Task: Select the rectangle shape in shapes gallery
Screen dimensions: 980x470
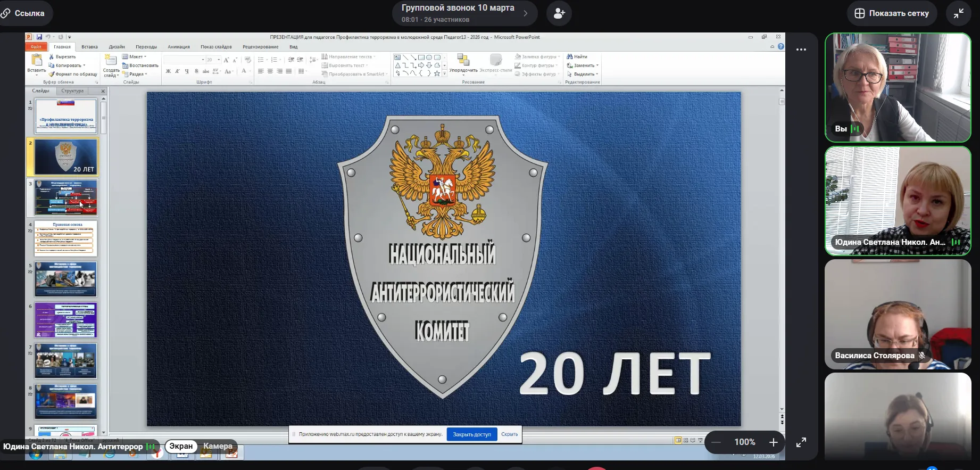Action: [421, 57]
